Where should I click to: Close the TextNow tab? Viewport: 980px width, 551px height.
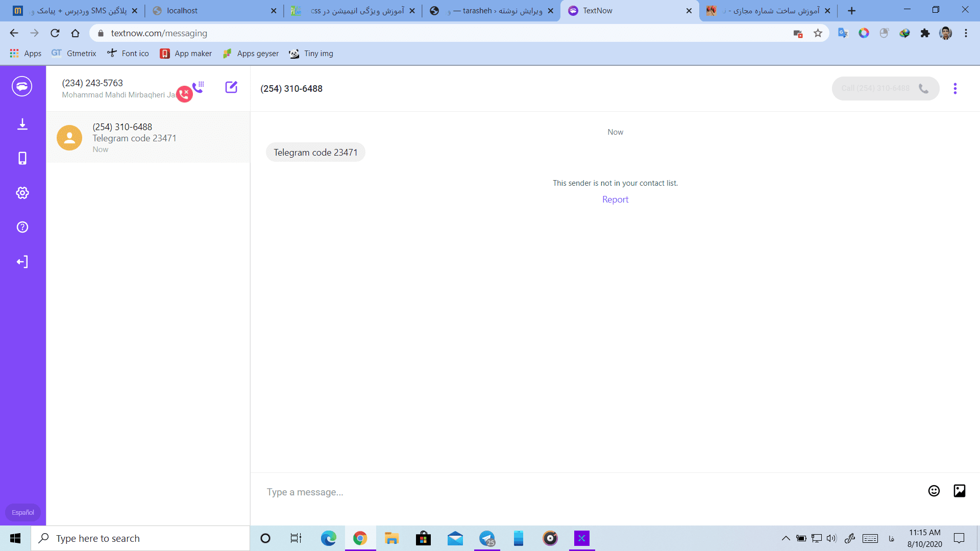click(689, 11)
